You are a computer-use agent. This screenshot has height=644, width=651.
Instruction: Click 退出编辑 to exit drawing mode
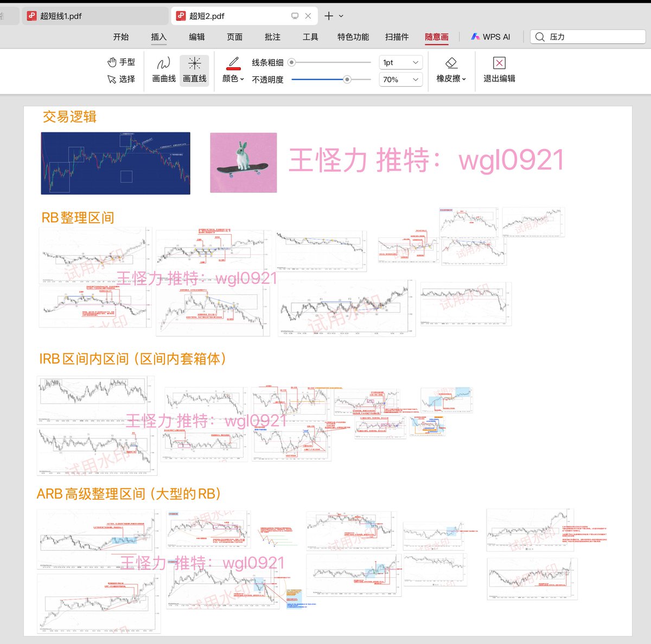coord(498,70)
